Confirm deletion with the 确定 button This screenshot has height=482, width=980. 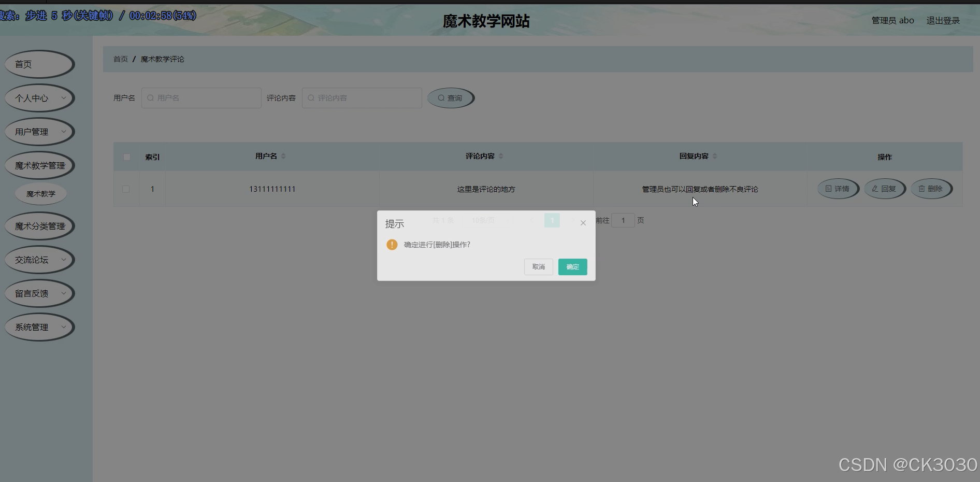572,267
